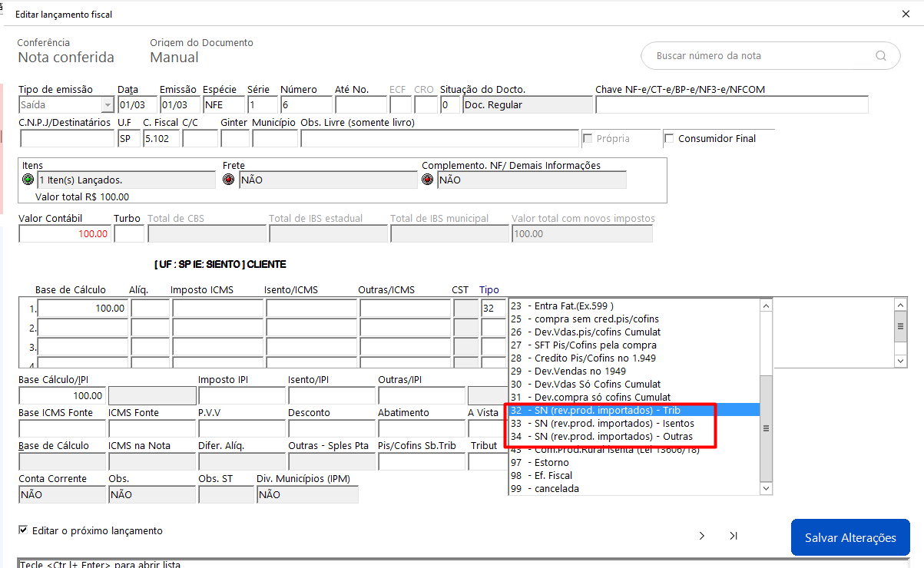Click the Até No. field
This screenshot has height=568, width=924.
pyautogui.click(x=361, y=105)
